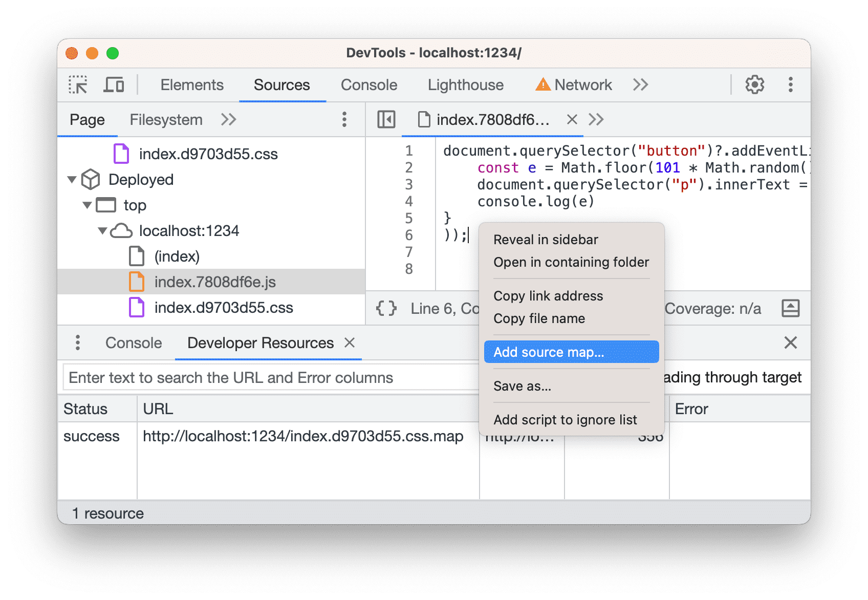Pretty-print the source using the braces icon
The image size is (868, 600).
[386, 308]
